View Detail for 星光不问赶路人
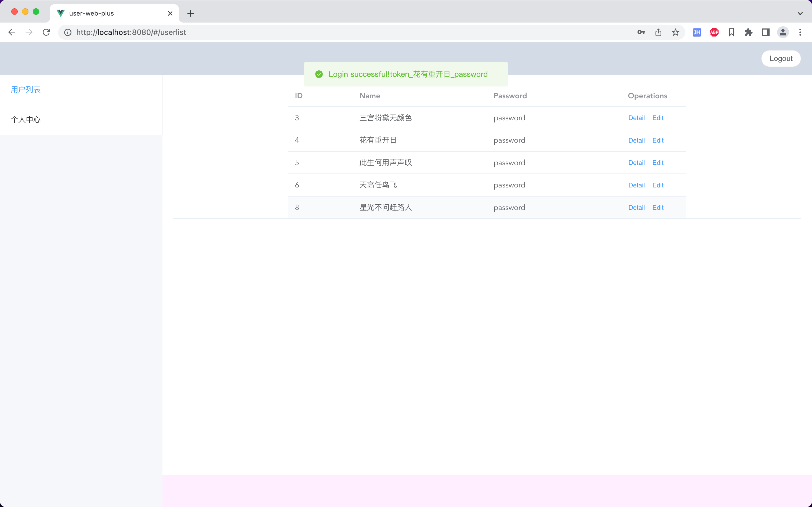Screen dimensions: 812x507 pos(636,208)
